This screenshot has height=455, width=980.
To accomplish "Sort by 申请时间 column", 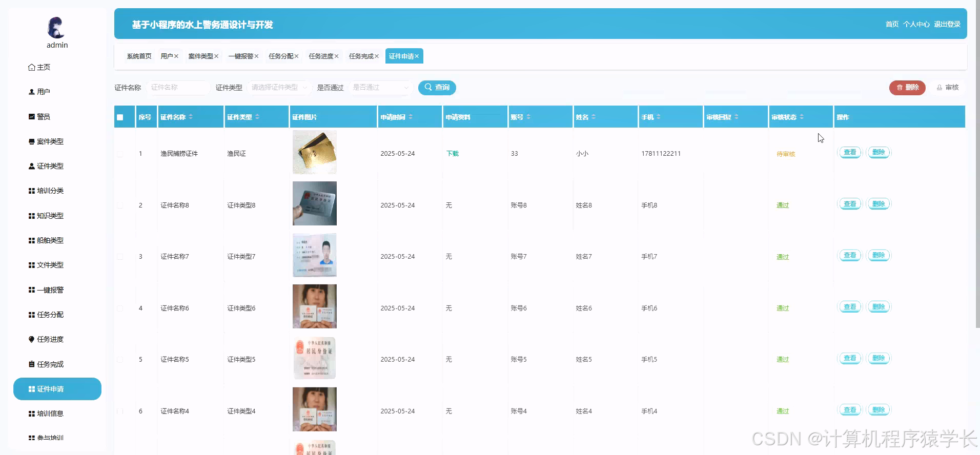I will [411, 117].
